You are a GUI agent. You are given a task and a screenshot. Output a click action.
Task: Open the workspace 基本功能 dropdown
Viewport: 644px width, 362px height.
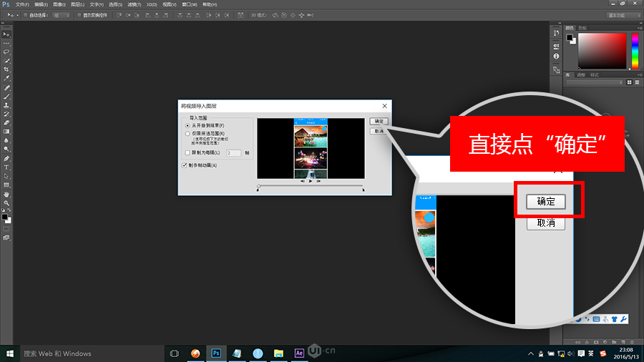tap(623, 15)
